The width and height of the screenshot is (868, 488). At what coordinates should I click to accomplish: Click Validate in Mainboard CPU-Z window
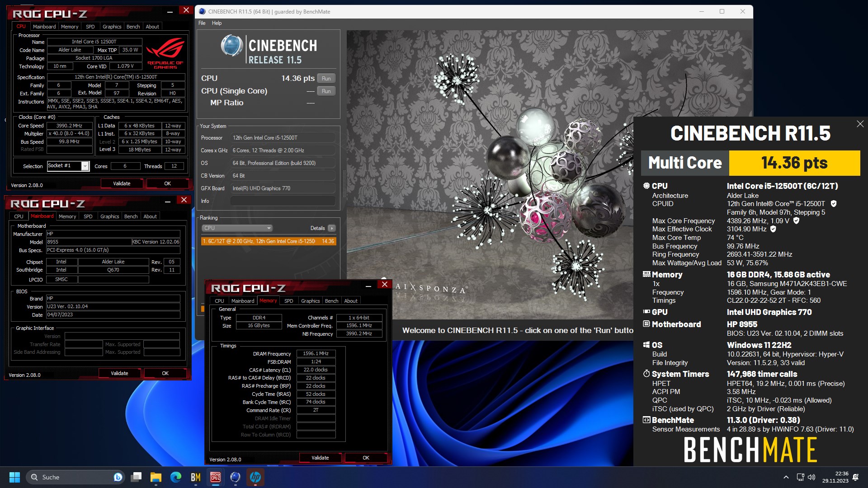click(119, 373)
